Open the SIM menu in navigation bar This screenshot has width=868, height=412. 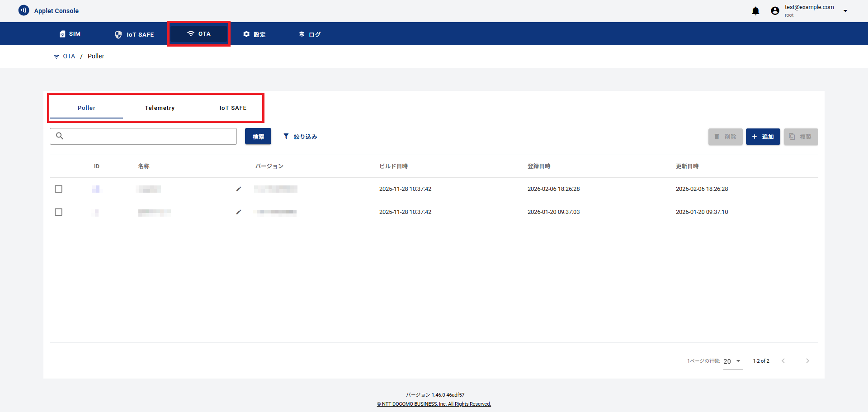coord(70,34)
